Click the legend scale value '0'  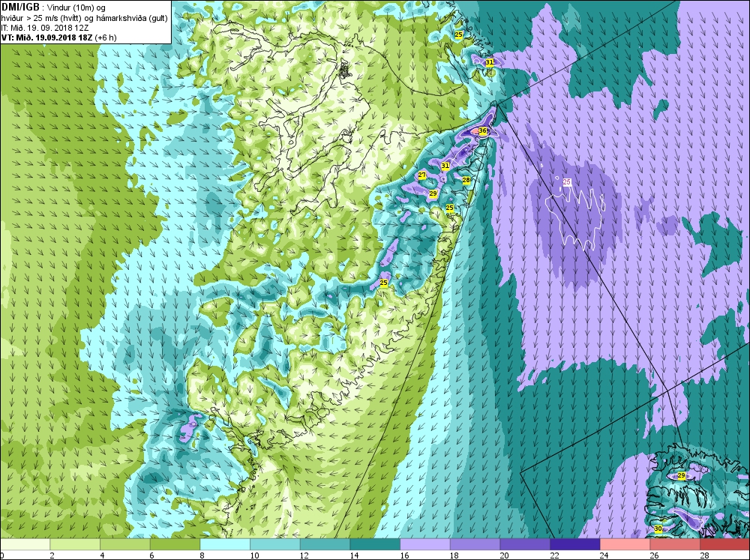point(2,556)
